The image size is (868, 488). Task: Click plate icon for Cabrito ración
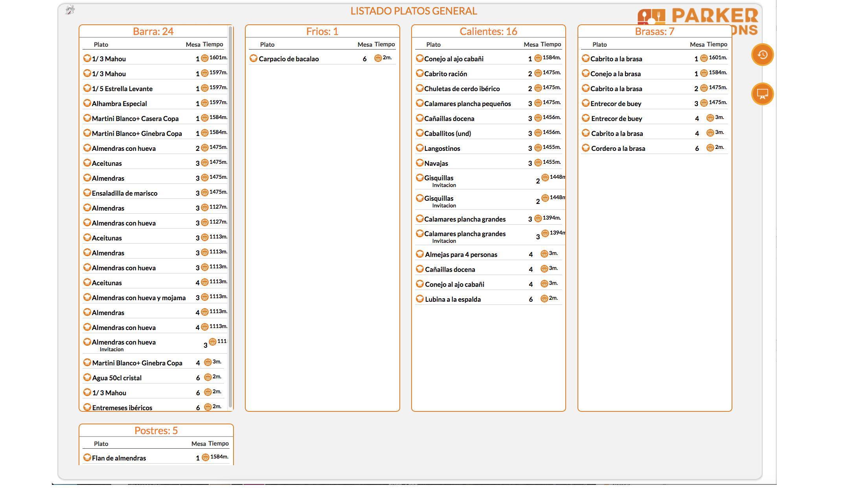pos(419,73)
